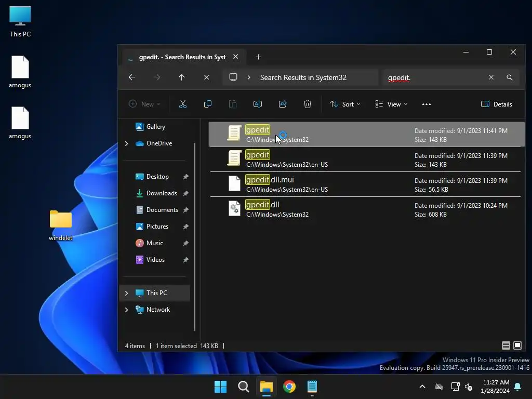Click the Copy icon in toolbar

click(208, 104)
